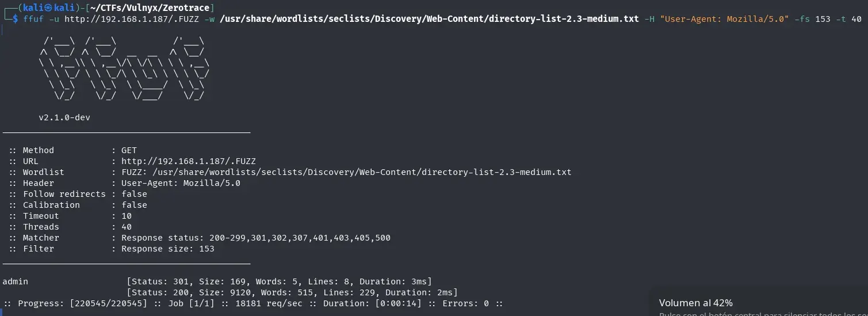Click the URL in the ffuf command line
This screenshot has width=868, height=316.
131,19
